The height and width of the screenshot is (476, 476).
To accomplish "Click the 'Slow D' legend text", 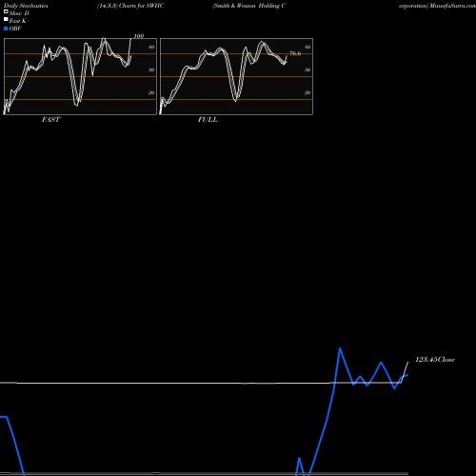I will 19,13.
